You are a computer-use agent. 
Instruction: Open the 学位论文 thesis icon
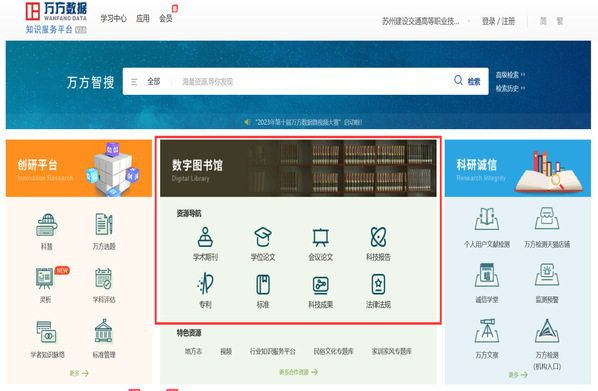click(x=263, y=237)
